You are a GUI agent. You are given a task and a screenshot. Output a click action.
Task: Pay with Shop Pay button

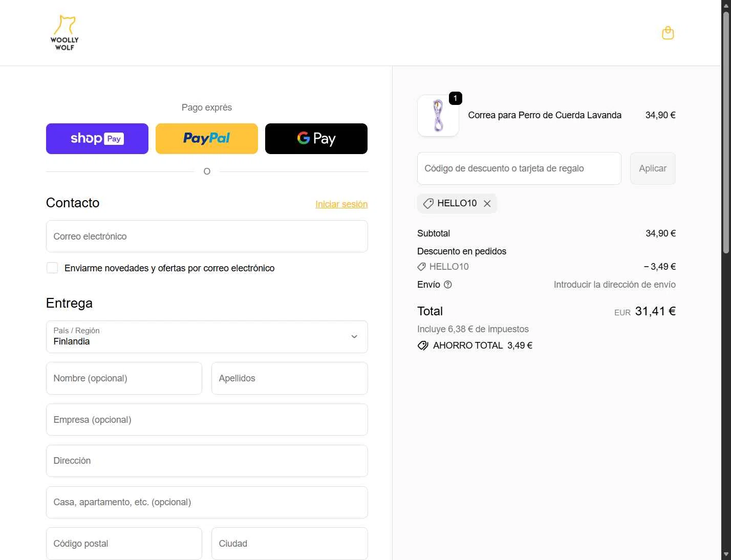click(97, 139)
